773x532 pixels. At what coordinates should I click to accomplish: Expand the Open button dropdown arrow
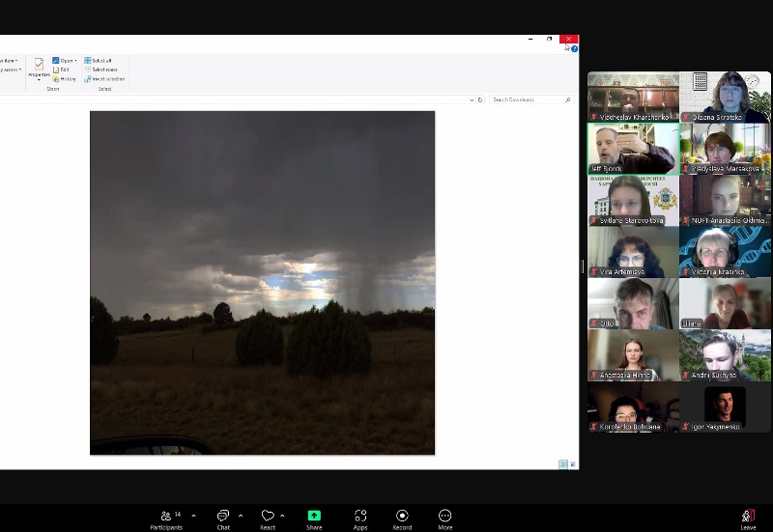(x=76, y=61)
